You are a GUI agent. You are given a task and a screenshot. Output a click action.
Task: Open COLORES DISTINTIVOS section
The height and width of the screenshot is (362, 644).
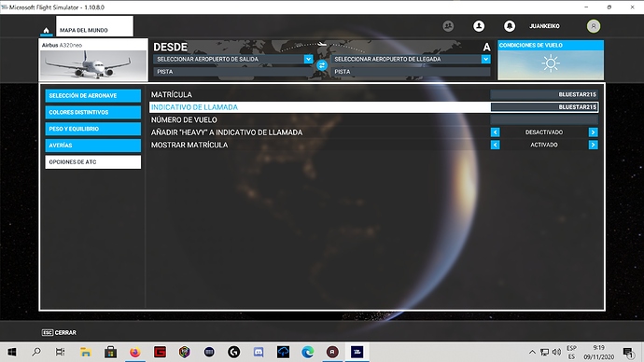click(92, 112)
